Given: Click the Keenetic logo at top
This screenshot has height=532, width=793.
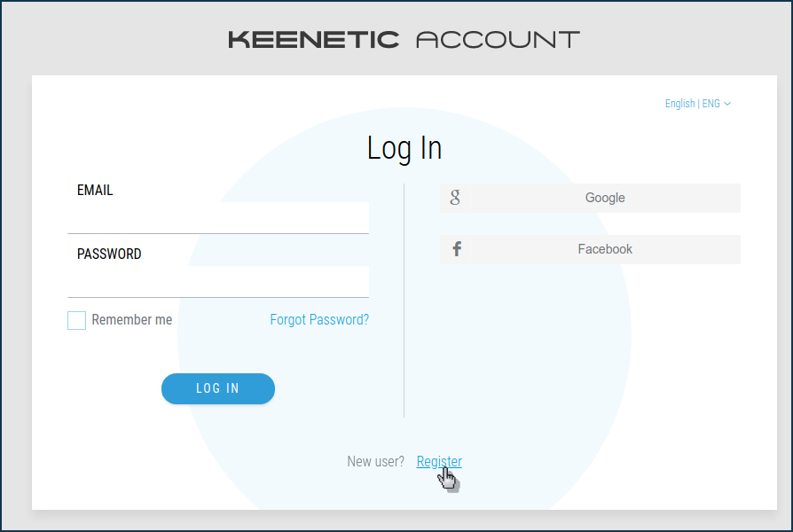Looking at the screenshot, I should [x=313, y=40].
